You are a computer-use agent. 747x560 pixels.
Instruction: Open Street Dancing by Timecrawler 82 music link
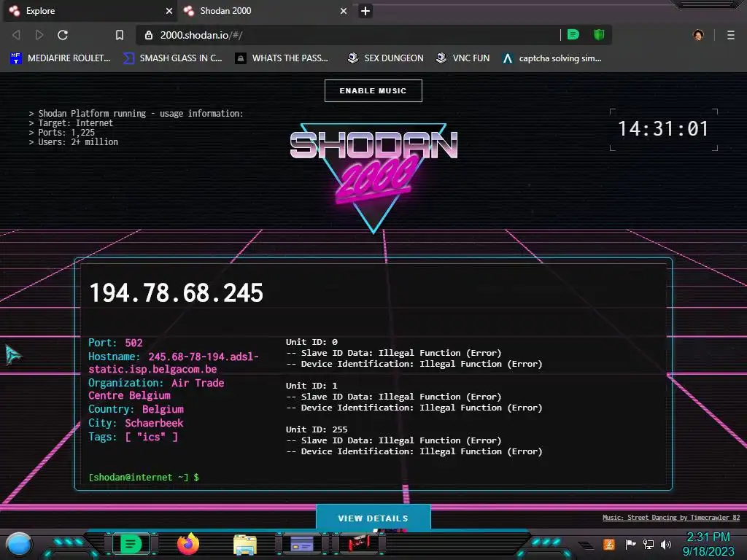(x=671, y=518)
